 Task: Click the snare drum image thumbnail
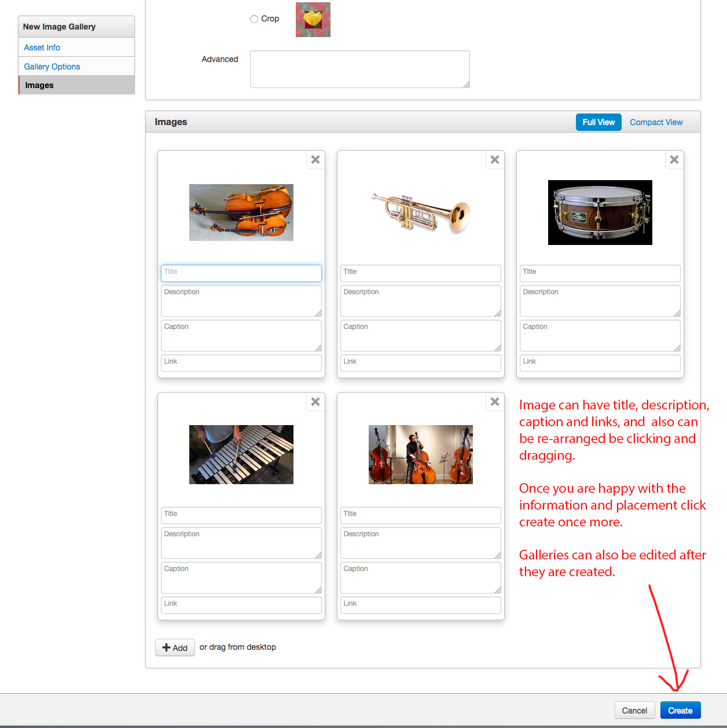600,213
